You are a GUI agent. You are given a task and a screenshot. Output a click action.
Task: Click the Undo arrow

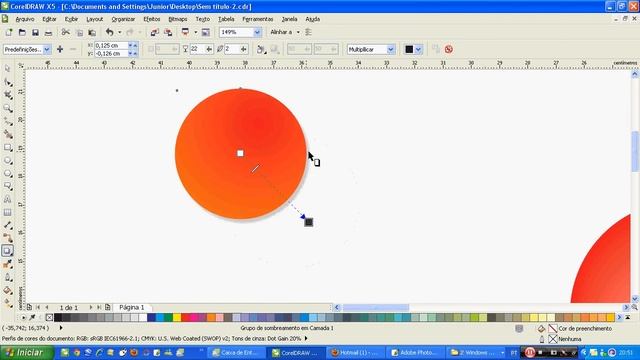[109, 32]
